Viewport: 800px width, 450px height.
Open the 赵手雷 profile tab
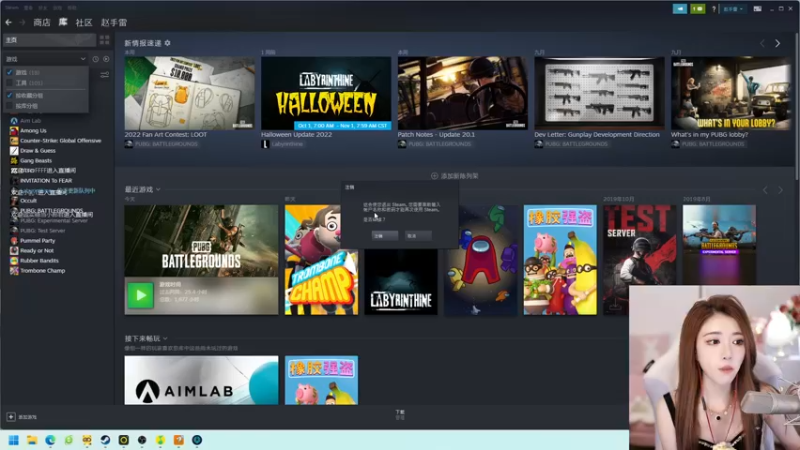[114, 22]
